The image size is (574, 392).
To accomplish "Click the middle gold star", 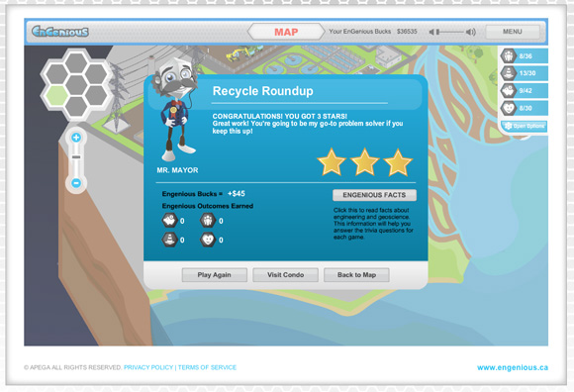I will tap(364, 161).
